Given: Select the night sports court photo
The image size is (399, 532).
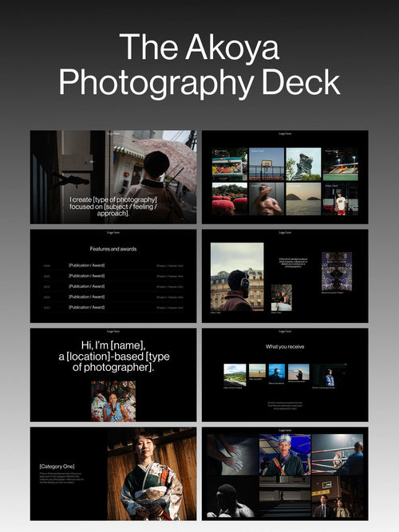Looking at the screenshot, I should pos(340,164).
